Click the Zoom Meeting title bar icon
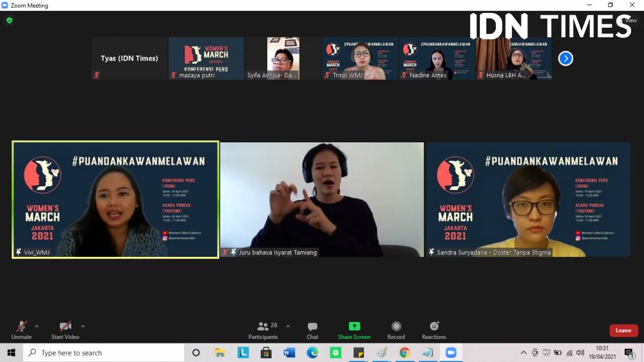The width and height of the screenshot is (644, 362). [5, 5]
